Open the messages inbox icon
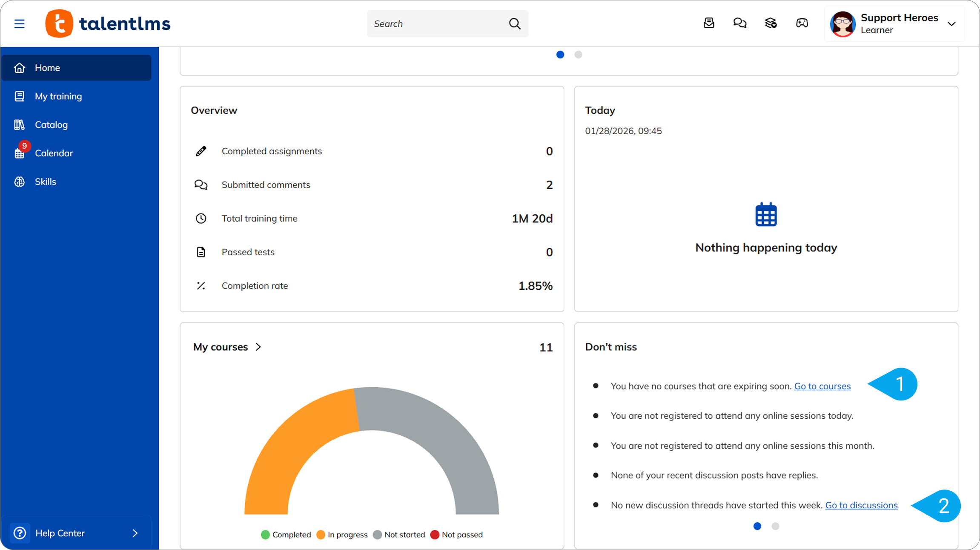This screenshot has height=550, width=980. click(x=709, y=23)
